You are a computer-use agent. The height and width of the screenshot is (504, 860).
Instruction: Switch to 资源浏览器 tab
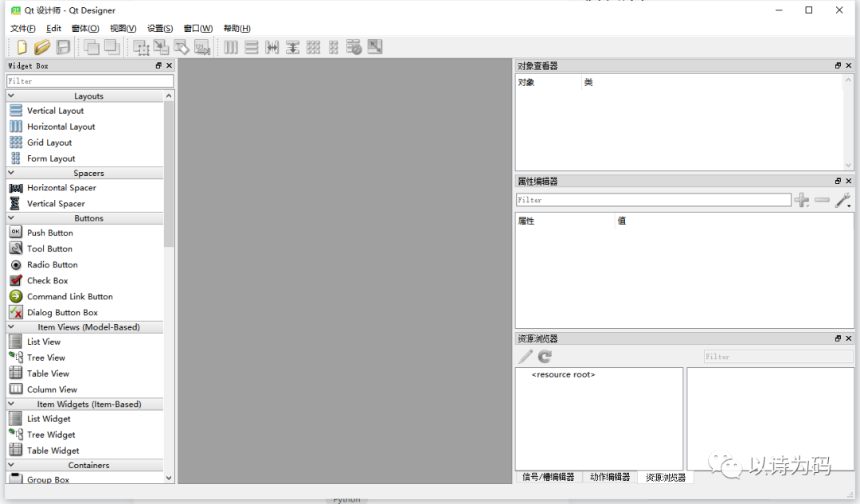(x=666, y=477)
